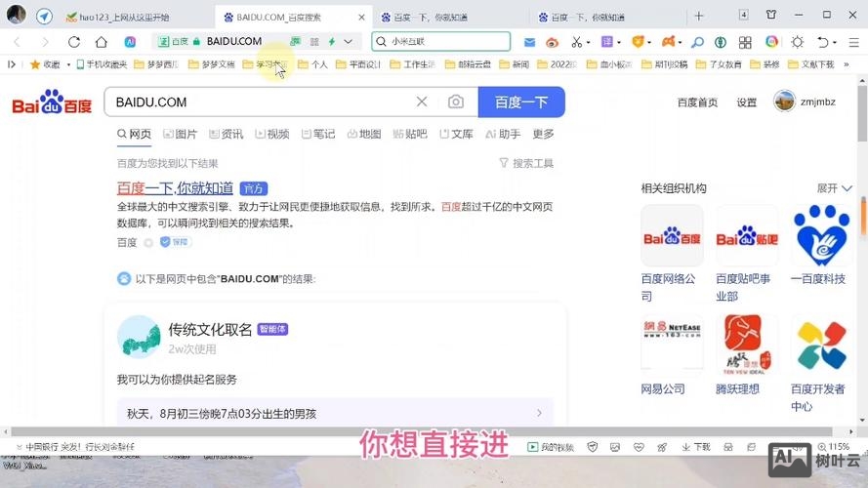Toggle the brightness sun icon in toolbar
Screen dimensions: 868x488
click(x=797, y=42)
